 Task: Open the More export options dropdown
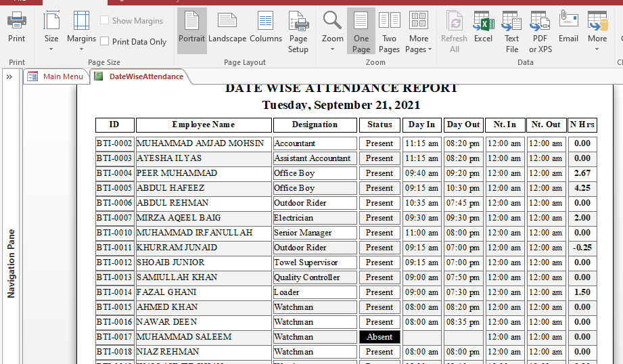pyautogui.click(x=597, y=31)
